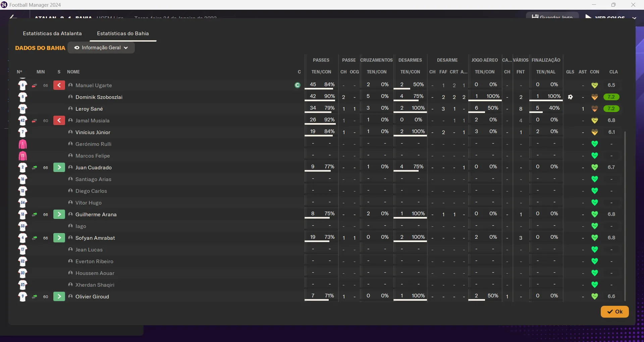Sort by the MIN column header
This screenshot has width=644, height=342.
(41, 72)
